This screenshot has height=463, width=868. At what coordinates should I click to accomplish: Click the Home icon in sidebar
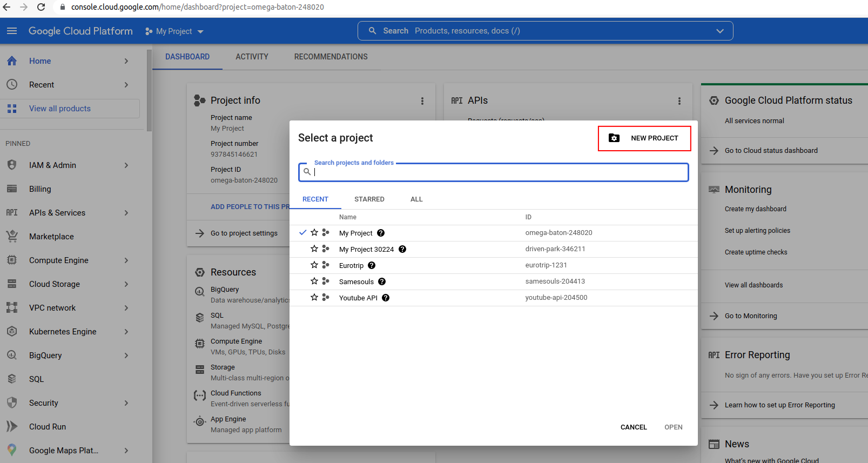pyautogui.click(x=12, y=61)
